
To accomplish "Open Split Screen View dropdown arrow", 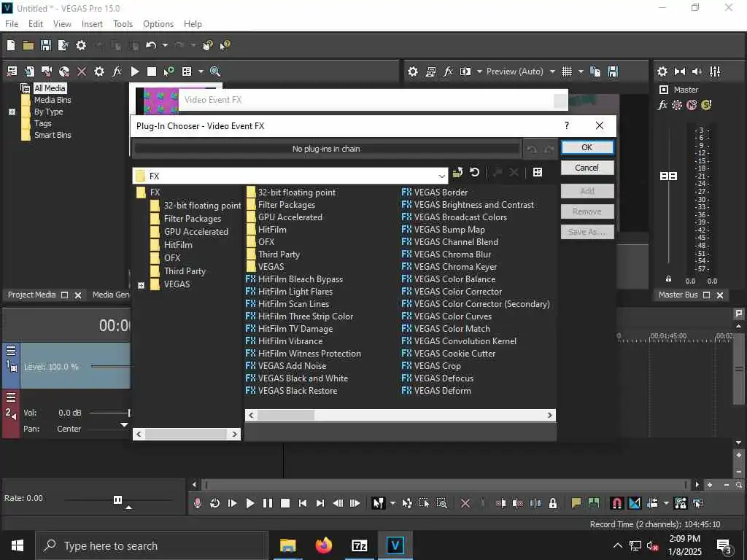I will [x=479, y=71].
